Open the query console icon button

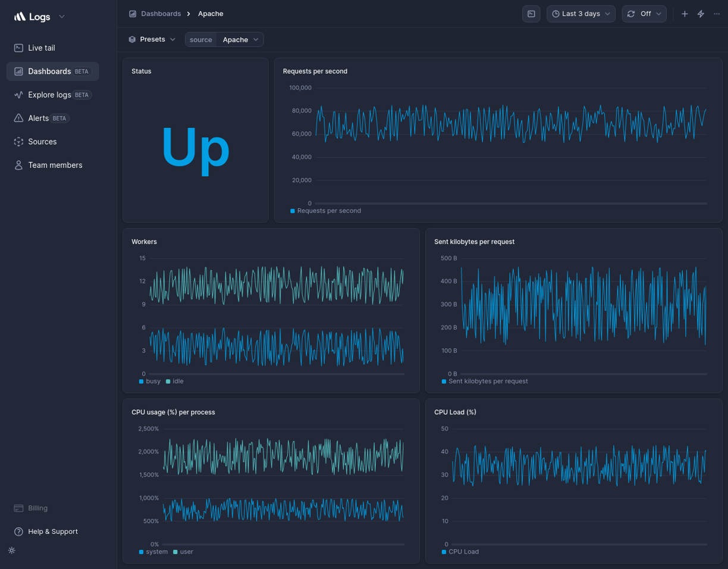[x=531, y=14]
